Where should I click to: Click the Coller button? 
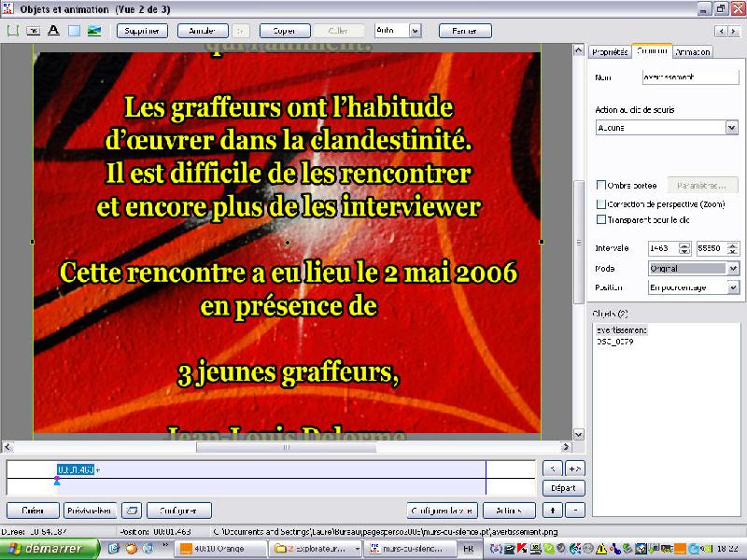pos(339,31)
